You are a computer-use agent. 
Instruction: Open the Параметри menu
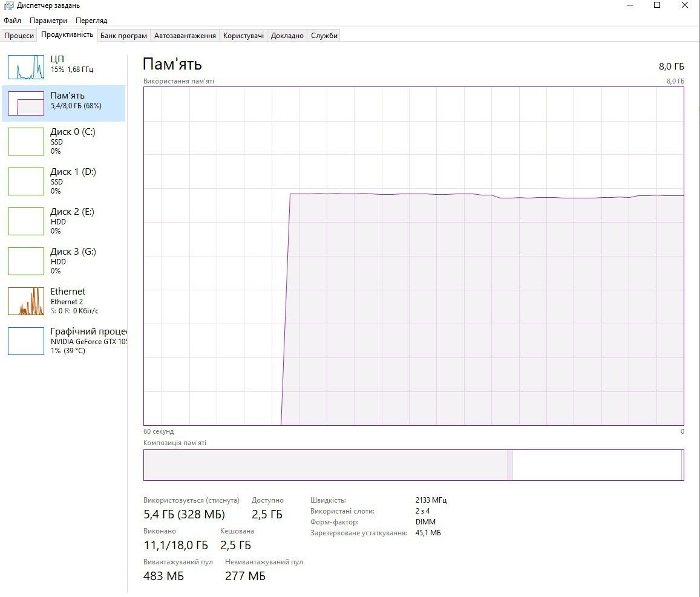[48, 21]
